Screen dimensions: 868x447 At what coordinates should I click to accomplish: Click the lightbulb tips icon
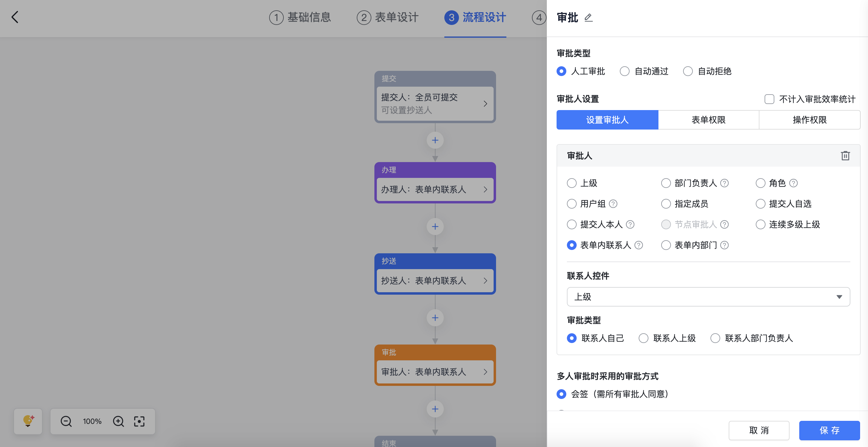(28, 421)
